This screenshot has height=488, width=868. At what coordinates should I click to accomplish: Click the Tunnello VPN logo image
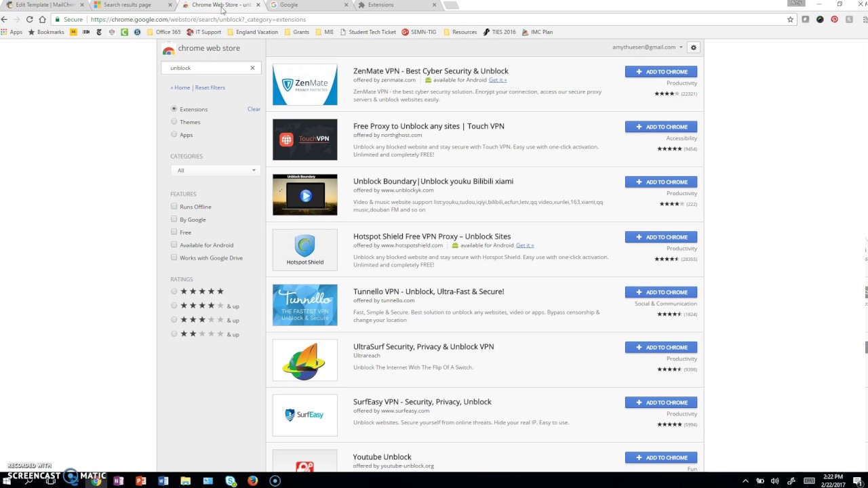[304, 305]
